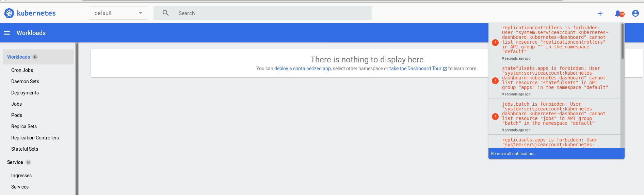Select Pods in the sidebar
The image size is (644, 195).
point(17,115)
